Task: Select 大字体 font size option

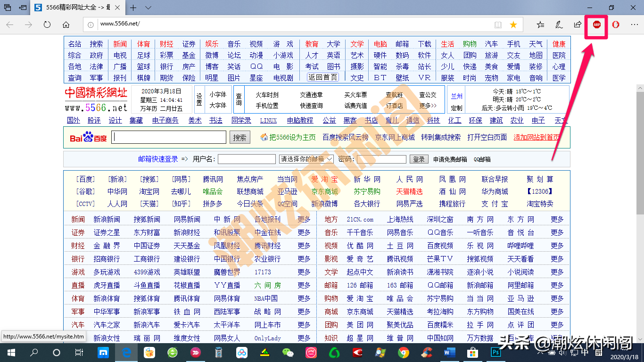Action: point(218,106)
